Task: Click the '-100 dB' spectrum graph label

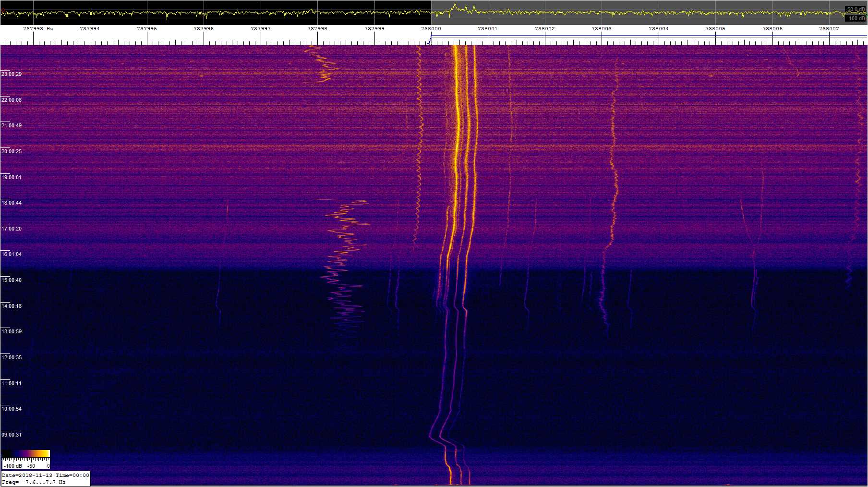Action: (856, 18)
